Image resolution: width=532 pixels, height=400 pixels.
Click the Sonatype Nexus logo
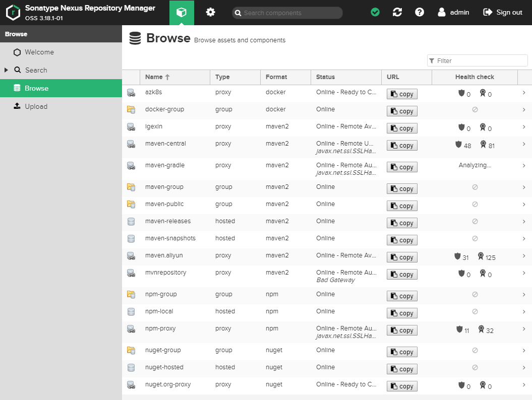pyautogui.click(x=13, y=13)
